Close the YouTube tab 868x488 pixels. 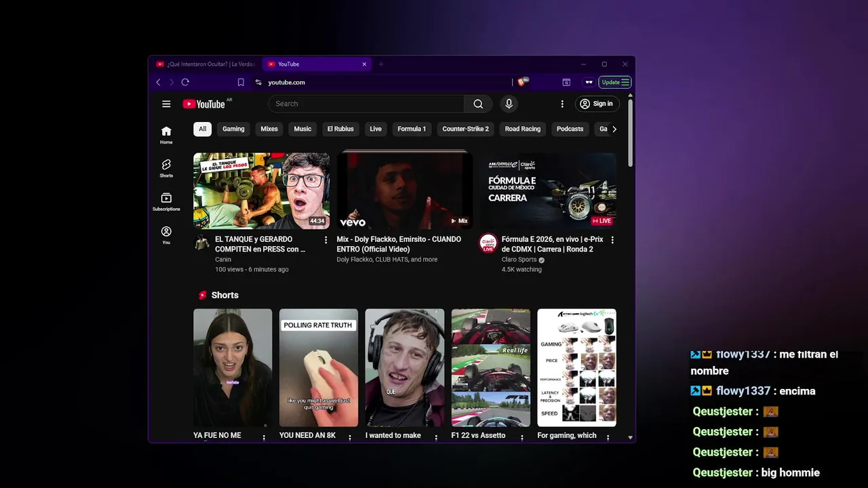coord(364,64)
